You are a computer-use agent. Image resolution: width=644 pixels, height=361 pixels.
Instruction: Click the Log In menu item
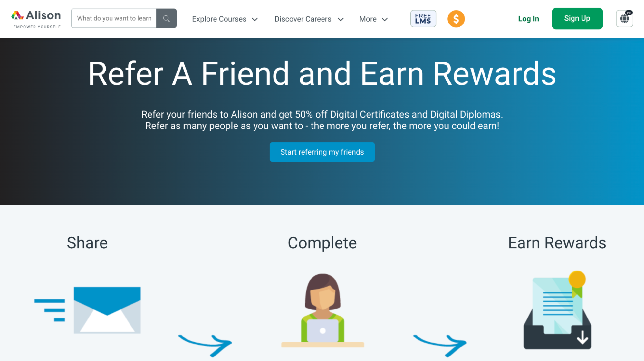(529, 19)
